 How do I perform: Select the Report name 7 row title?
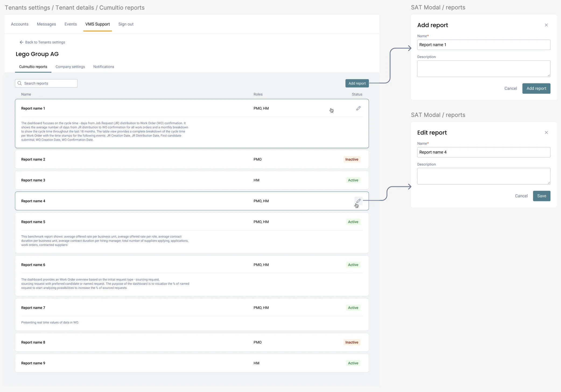point(33,308)
